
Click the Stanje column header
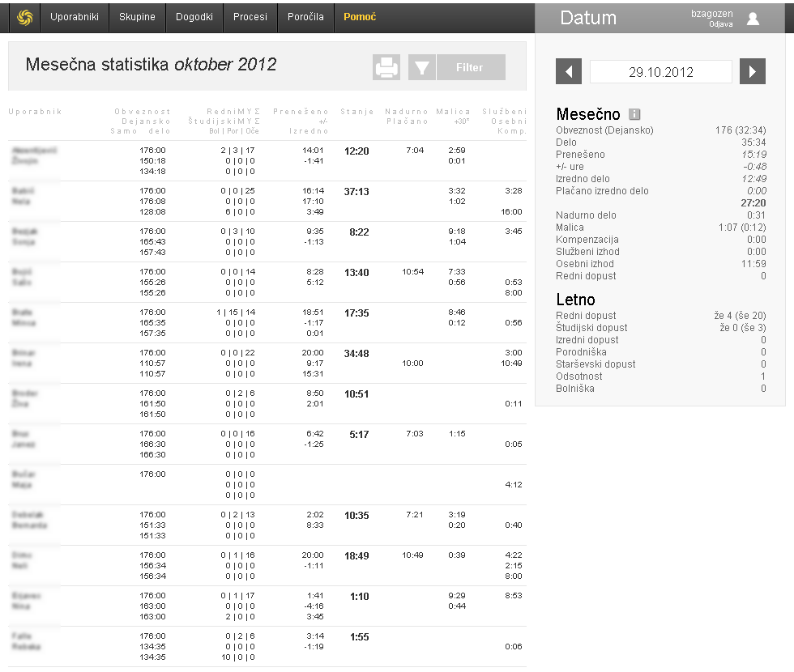(356, 111)
